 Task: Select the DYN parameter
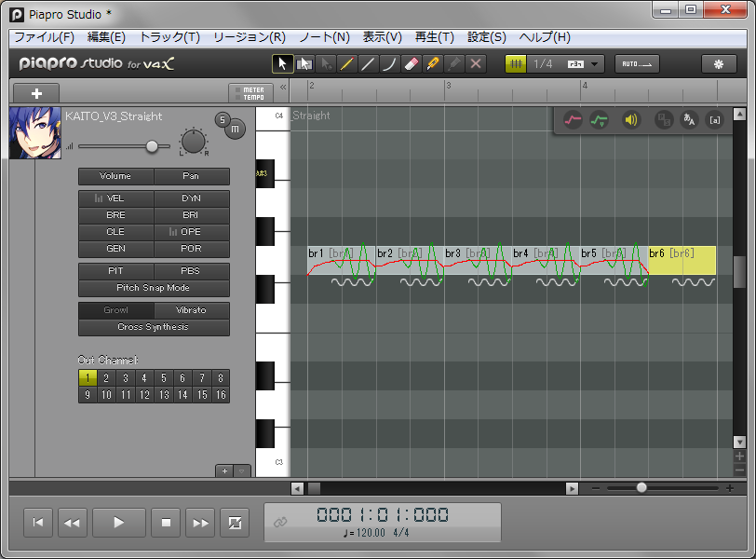point(192,198)
